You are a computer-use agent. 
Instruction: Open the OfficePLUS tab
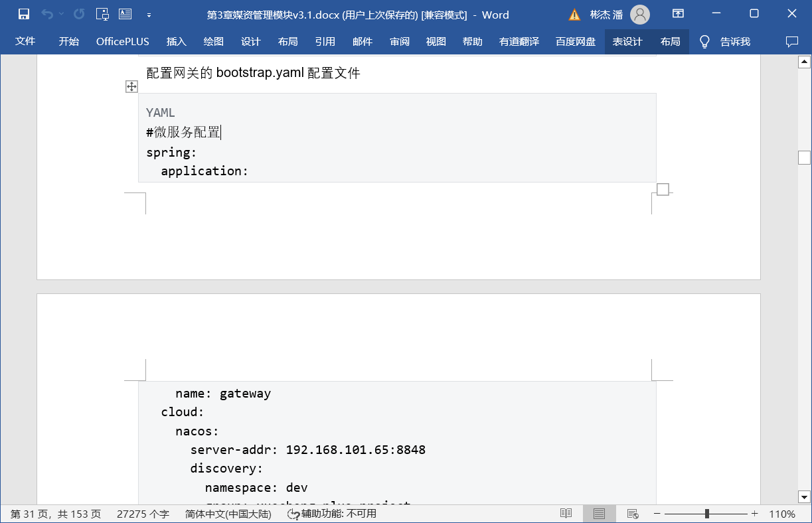(x=123, y=41)
